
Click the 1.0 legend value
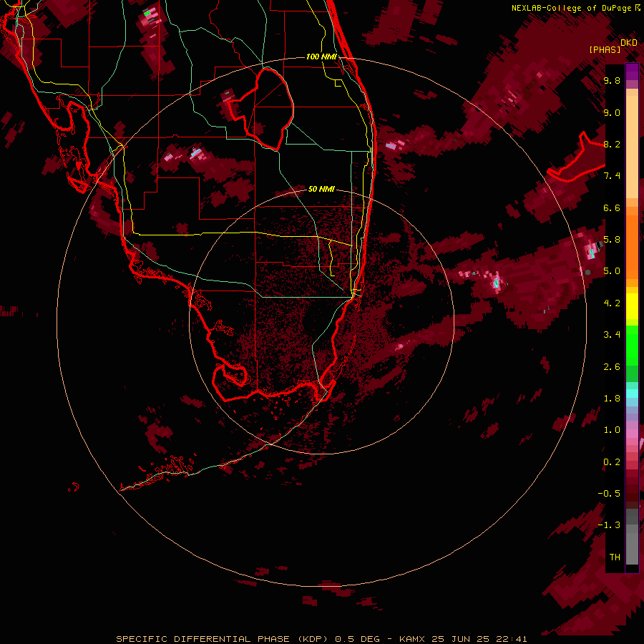point(612,430)
